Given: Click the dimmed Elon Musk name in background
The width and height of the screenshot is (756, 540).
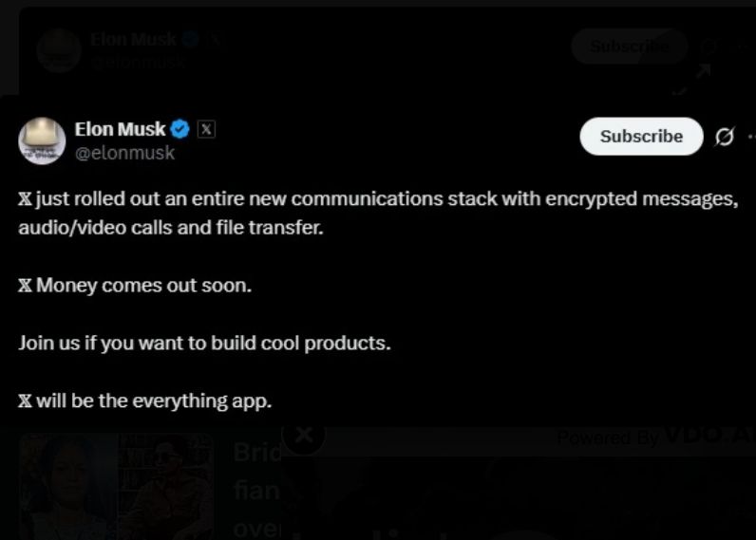Looking at the screenshot, I should 133,39.
